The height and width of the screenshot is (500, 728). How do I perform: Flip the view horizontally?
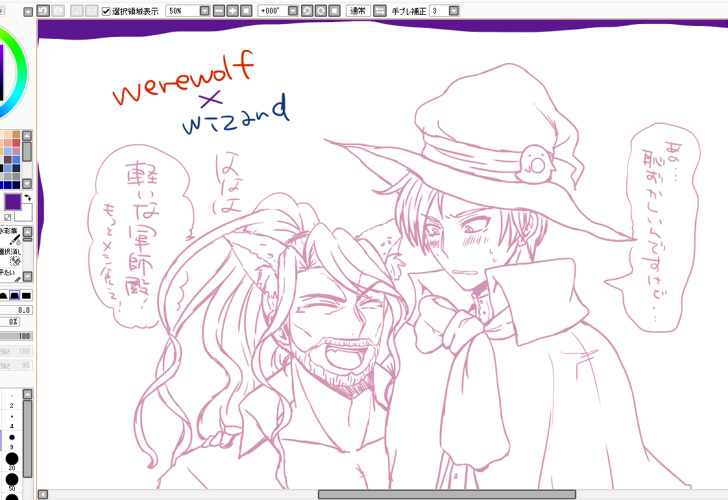coord(379,11)
